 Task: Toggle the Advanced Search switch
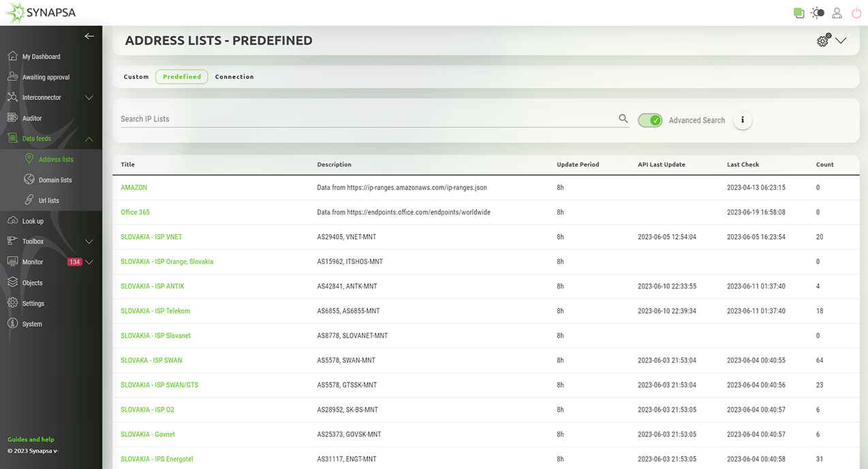click(650, 120)
